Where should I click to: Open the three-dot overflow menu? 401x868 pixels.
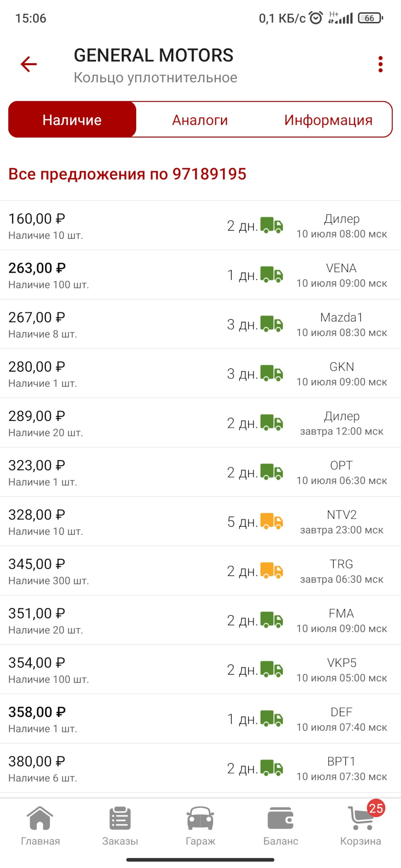tap(381, 64)
